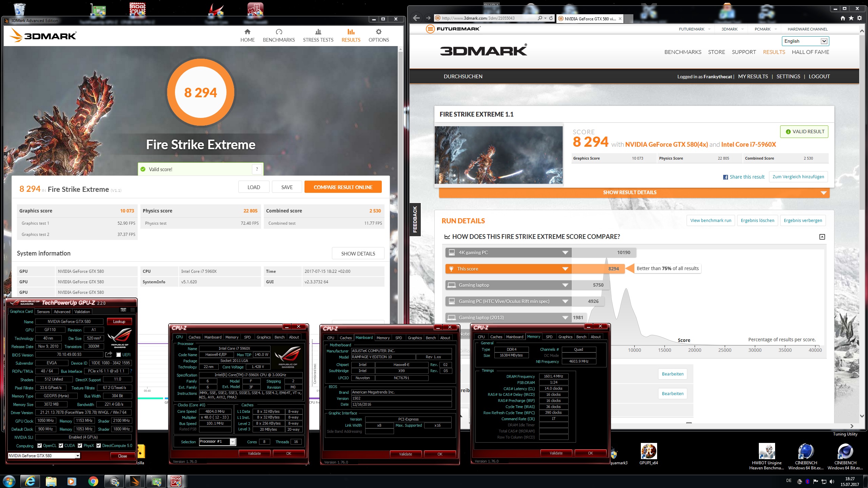Open the GPU-Z hamburger menu icon
868x488 pixels.
click(133, 310)
